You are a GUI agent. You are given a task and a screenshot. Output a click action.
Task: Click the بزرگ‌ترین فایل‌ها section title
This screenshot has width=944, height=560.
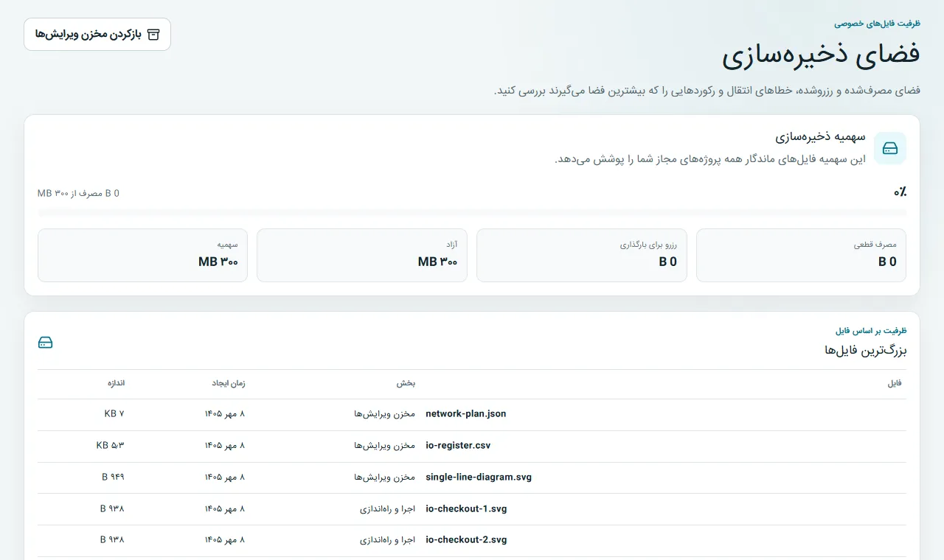click(866, 350)
